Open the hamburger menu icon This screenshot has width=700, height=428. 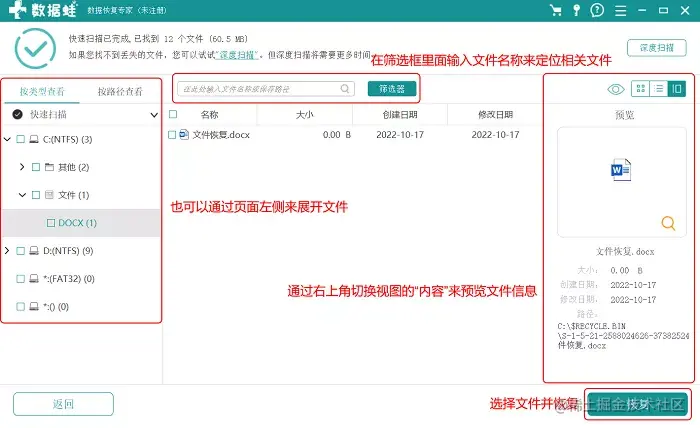click(x=621, y=10)
